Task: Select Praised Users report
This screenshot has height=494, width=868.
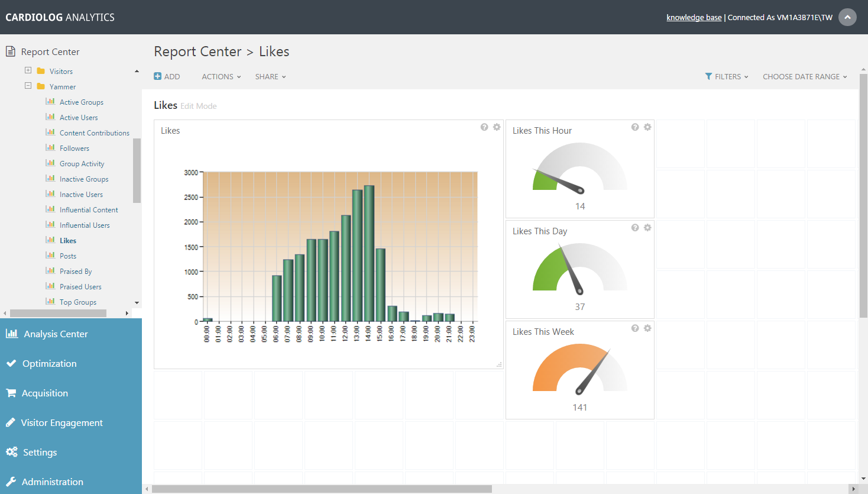Action: 80,286
